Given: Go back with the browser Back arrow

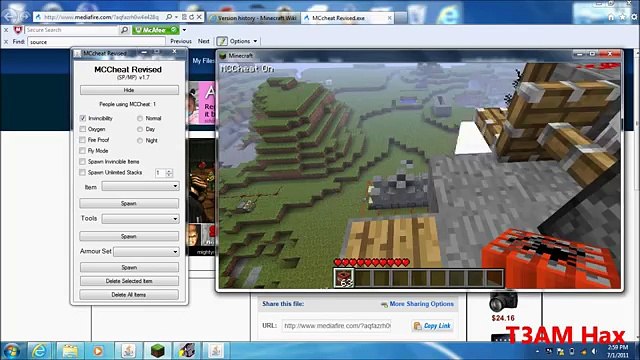Looking at the screenshot, I should pos(10,16).
